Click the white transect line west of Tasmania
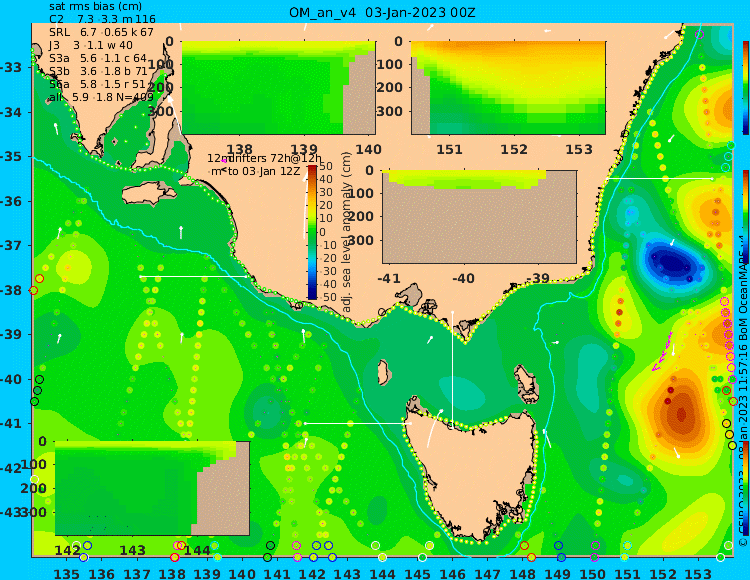This screenshot has height=580, width=750. 357,423
